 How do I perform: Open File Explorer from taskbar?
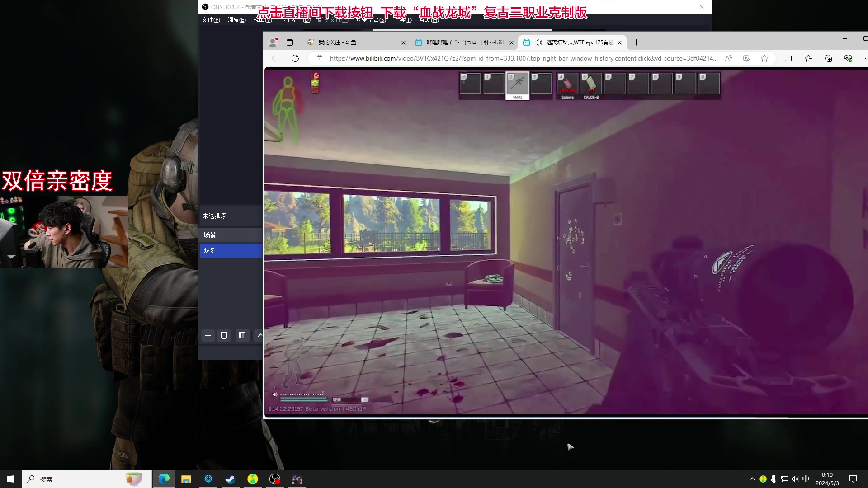[x=186, y=479]
